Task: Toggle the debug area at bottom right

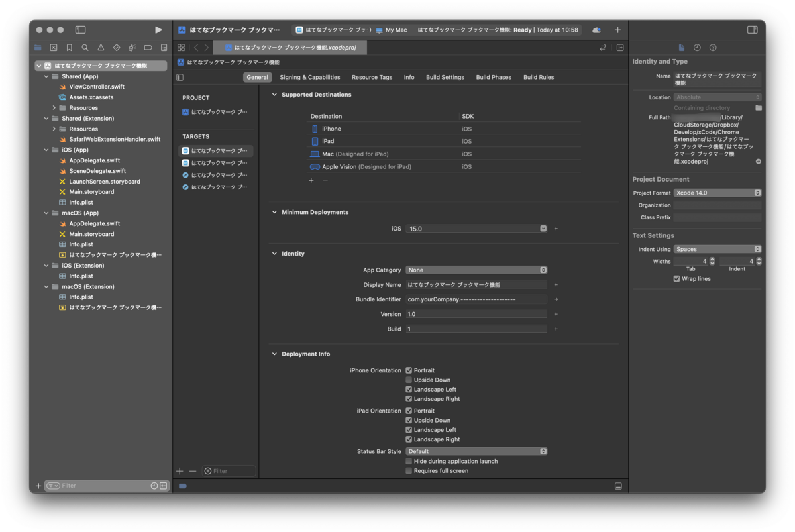Action: 618,486
